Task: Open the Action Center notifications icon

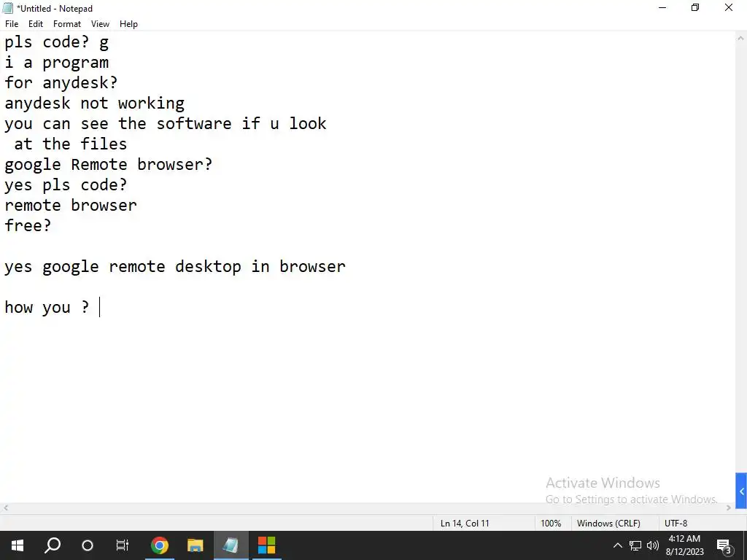Action: point(724,545)
